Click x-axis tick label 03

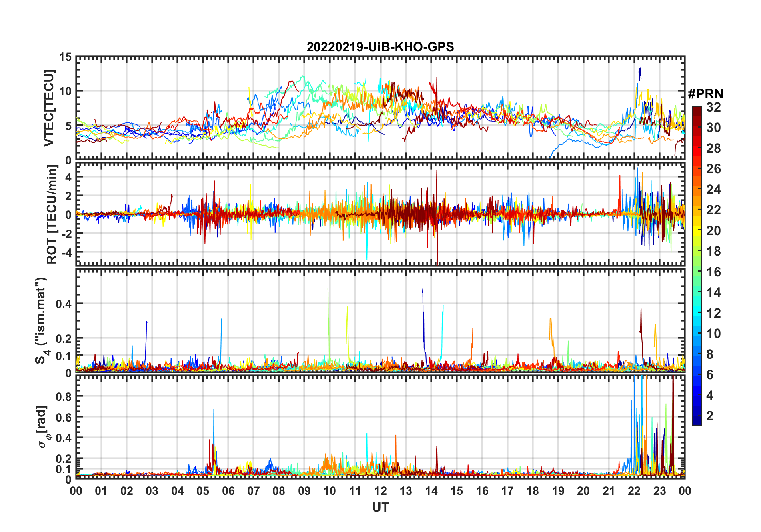[152, 491]
